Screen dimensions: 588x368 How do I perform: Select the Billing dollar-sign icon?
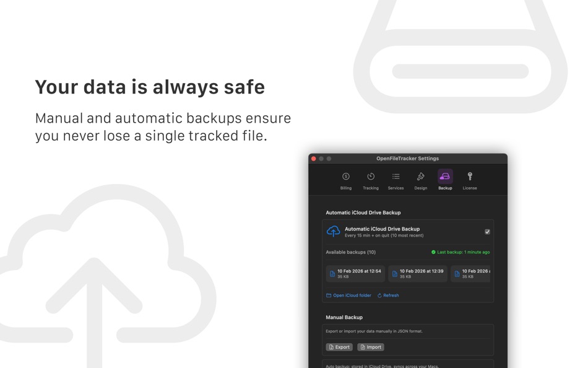[346, 177]
